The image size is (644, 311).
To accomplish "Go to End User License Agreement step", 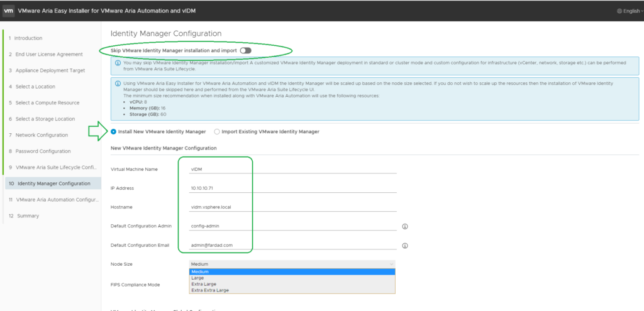I will [45, 54].
